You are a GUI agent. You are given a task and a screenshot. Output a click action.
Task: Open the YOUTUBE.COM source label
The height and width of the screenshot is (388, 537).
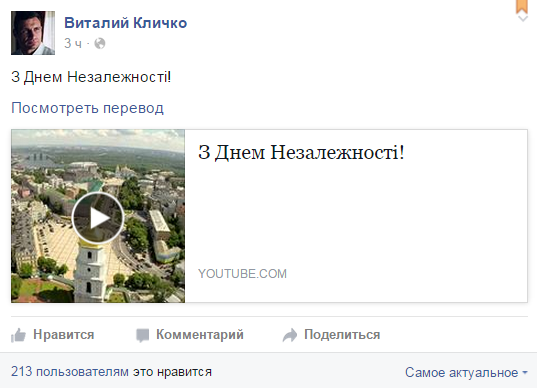pyautogui.click(x=242, y=274)
